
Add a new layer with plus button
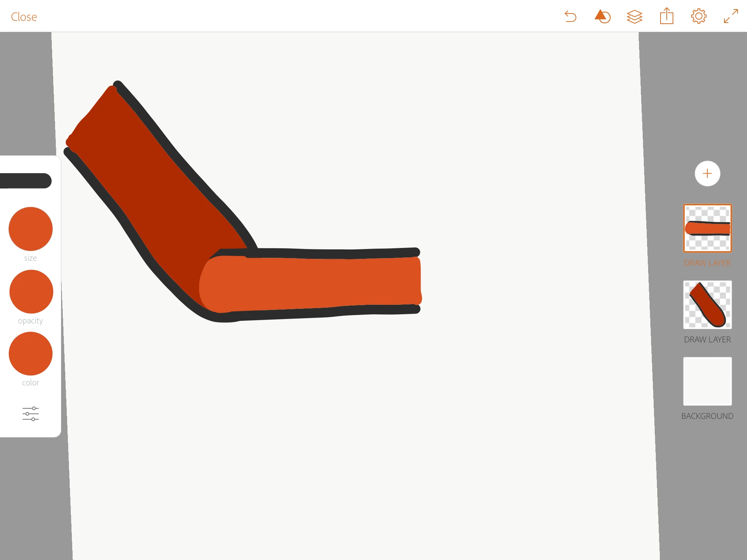point(707,174)
